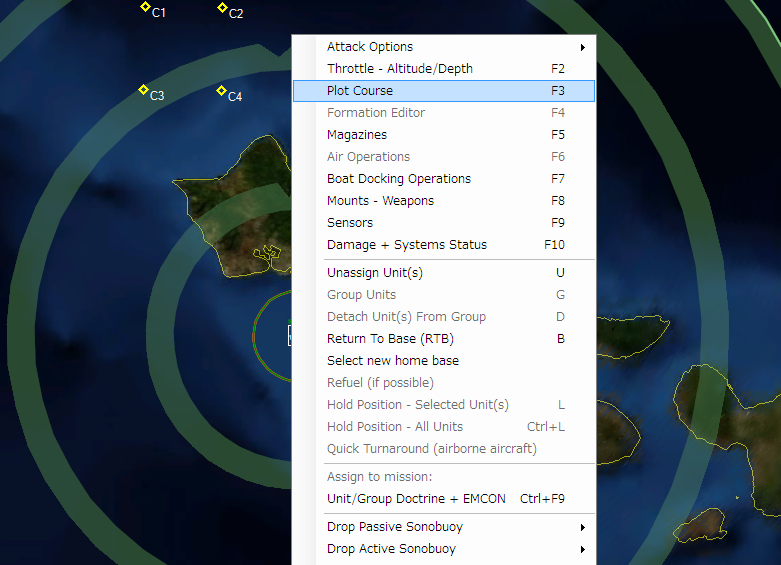Click Hold Position - All Units
Screen dimensions: 781x565
[x=444, y=426]
